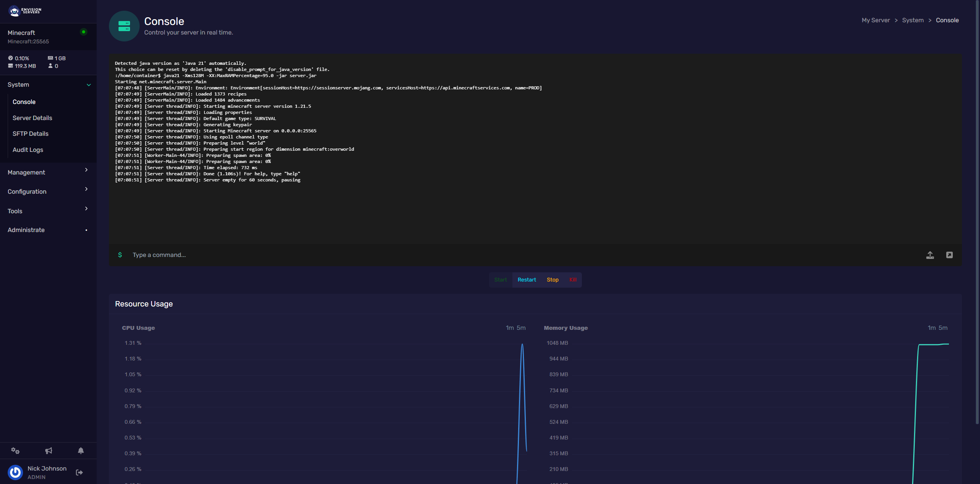Screen dimensions: 980x484
Task: Click the upload icon in command bar
Action: point(930,255)
